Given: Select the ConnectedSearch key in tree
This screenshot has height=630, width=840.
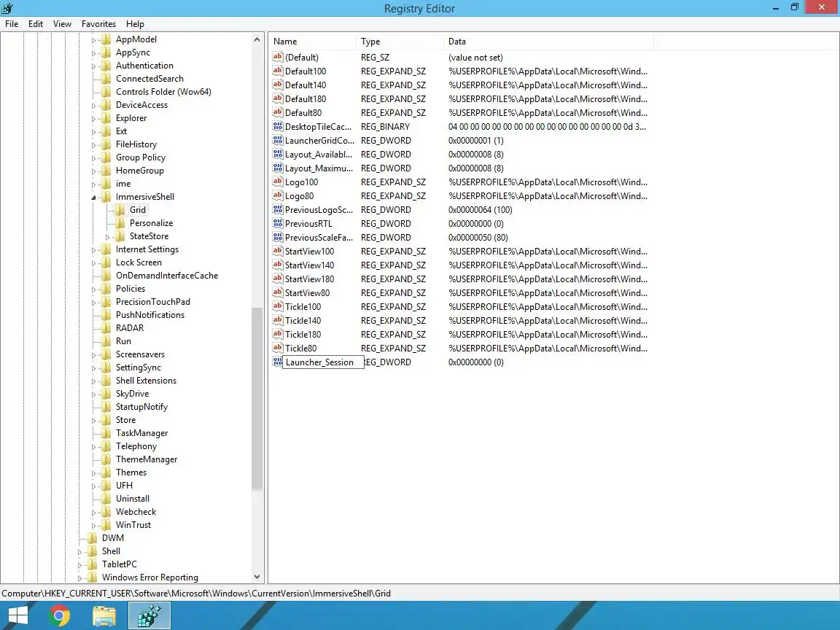Looking at the screenshot, I should (149, 79).
